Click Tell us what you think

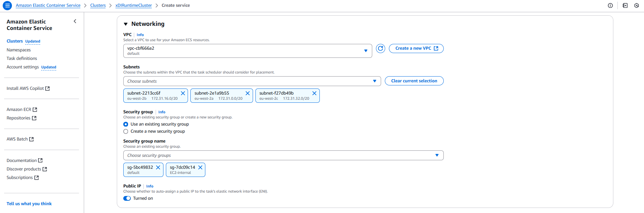tap(29, 204)
